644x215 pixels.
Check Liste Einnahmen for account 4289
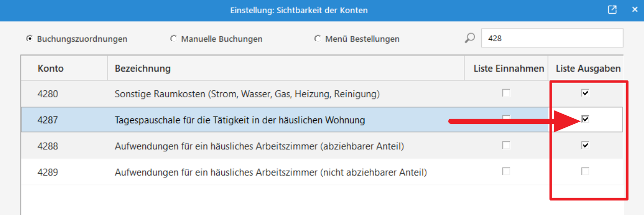[506, 172]
